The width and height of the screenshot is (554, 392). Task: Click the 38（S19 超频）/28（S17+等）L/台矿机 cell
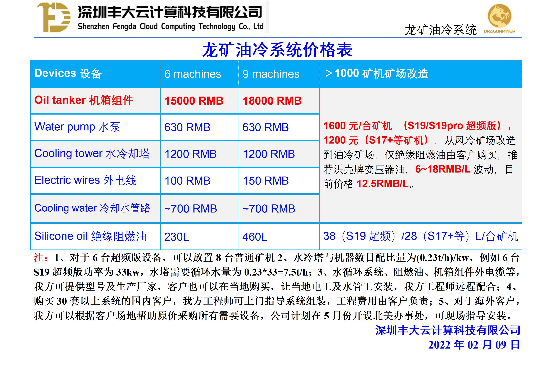(421, 236)
